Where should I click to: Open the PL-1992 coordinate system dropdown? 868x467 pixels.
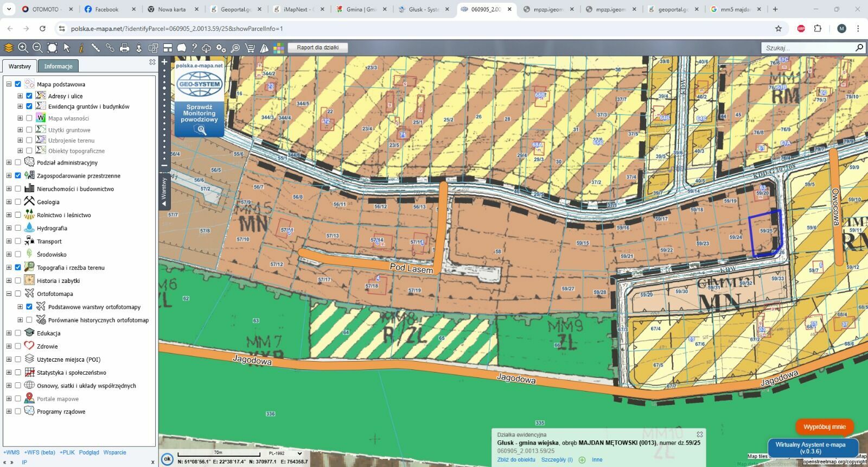285,453
